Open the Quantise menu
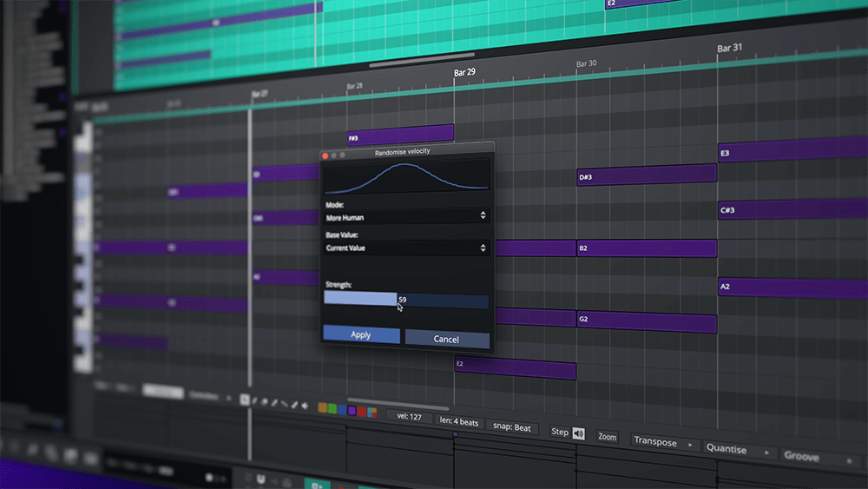 pos(737,450)
